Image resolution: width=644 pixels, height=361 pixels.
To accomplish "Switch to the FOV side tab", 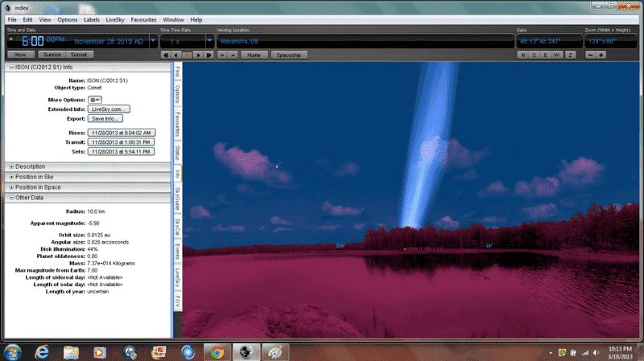I will pyautogui.click(x=178, y=302).
